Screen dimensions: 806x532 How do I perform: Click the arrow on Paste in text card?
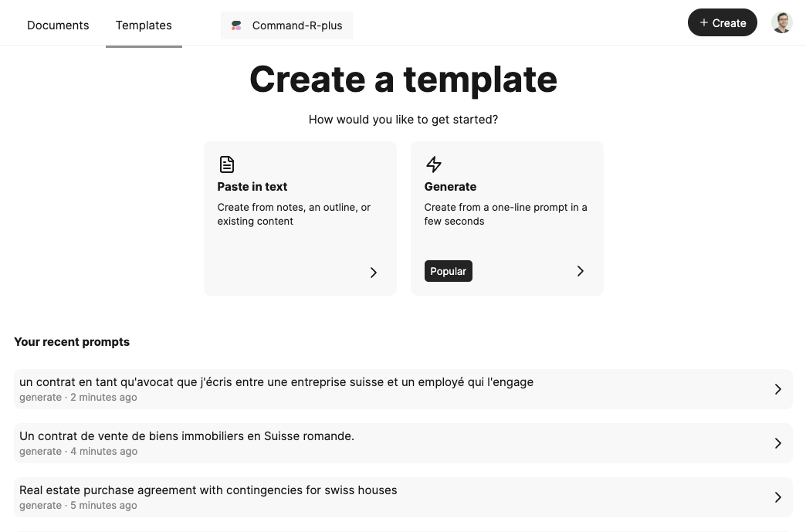pyautogui.click(x=374, y=272)
